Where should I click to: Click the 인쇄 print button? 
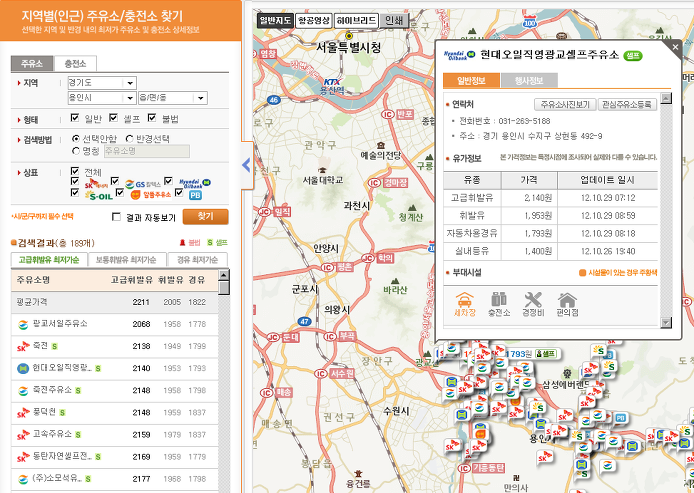click(x=394, y=20)
